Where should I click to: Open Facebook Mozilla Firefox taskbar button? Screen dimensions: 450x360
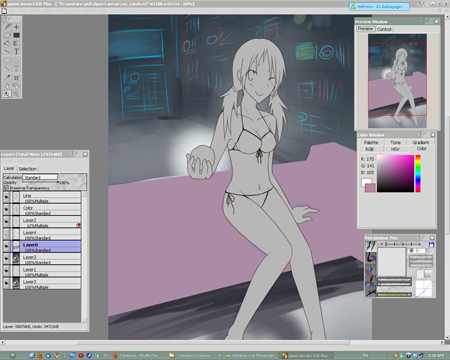click(x=137, y=355)
